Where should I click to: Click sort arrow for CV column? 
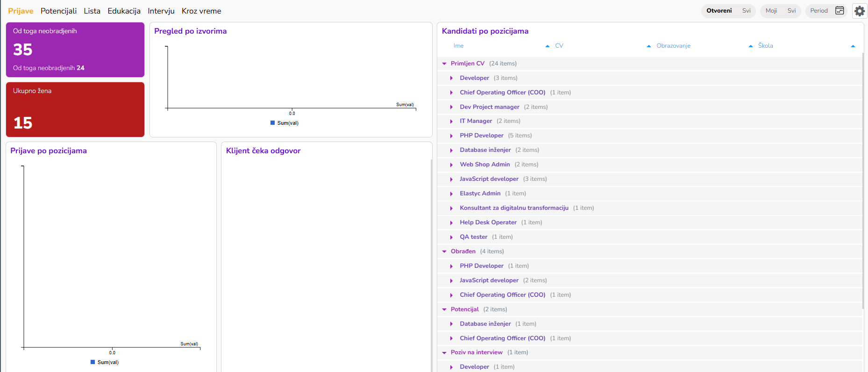click(648, 46)
